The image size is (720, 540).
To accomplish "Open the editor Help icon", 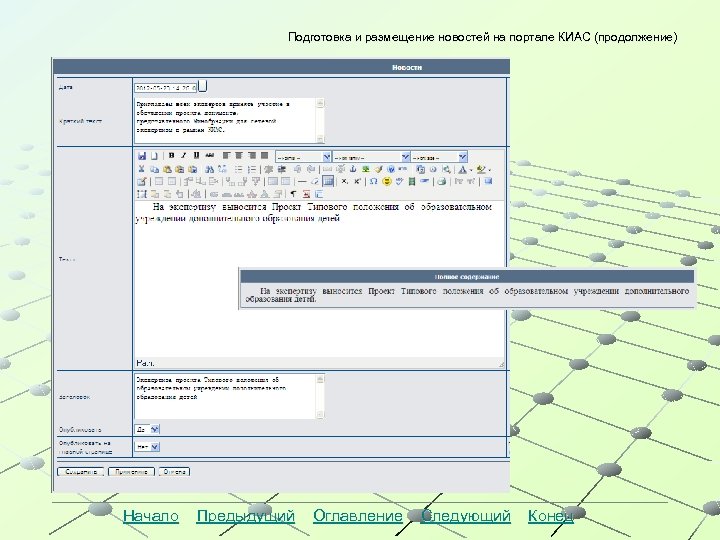I will coord(391,169).
